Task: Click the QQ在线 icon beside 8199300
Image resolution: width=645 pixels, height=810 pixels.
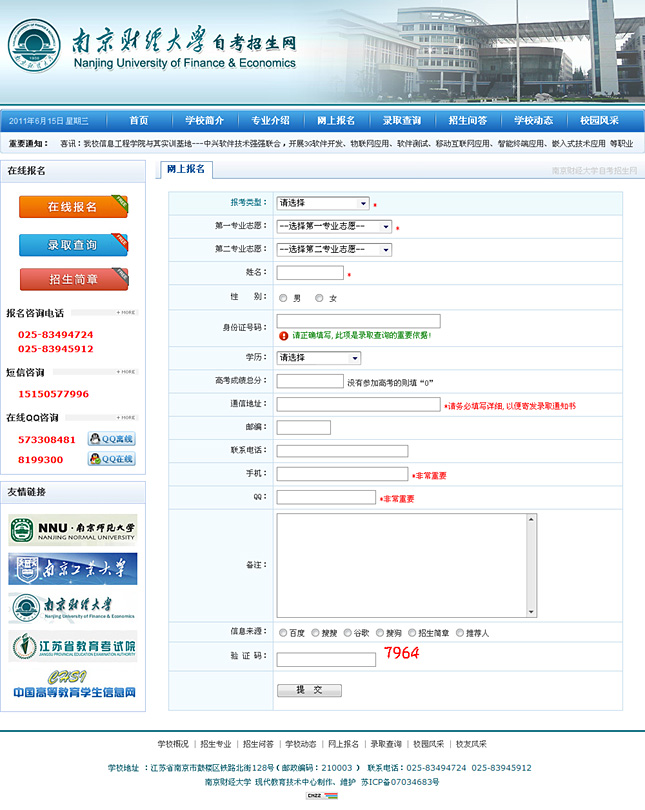Action: tap(112, 459)
